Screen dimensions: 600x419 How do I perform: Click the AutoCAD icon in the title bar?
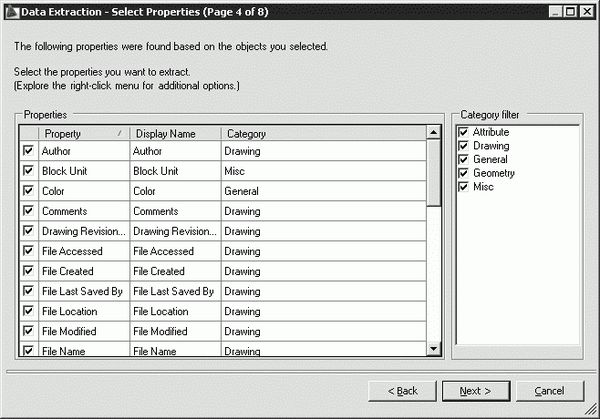click(12, 12)
